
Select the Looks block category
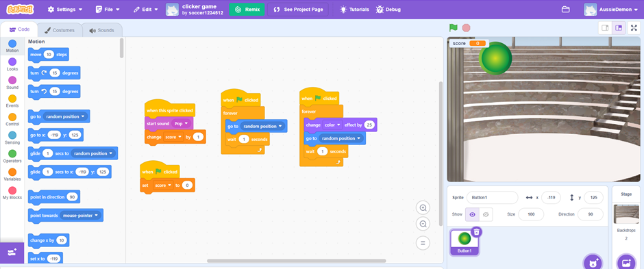12,64
